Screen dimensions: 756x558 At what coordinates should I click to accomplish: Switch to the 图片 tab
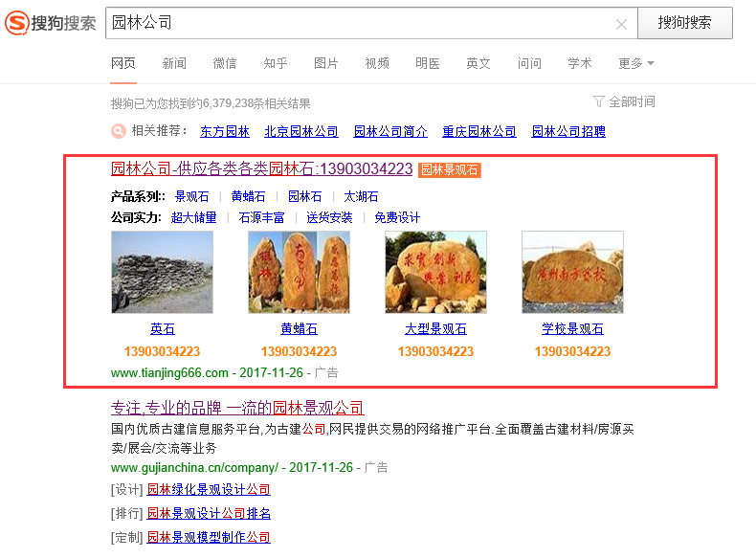click(326, 63)
